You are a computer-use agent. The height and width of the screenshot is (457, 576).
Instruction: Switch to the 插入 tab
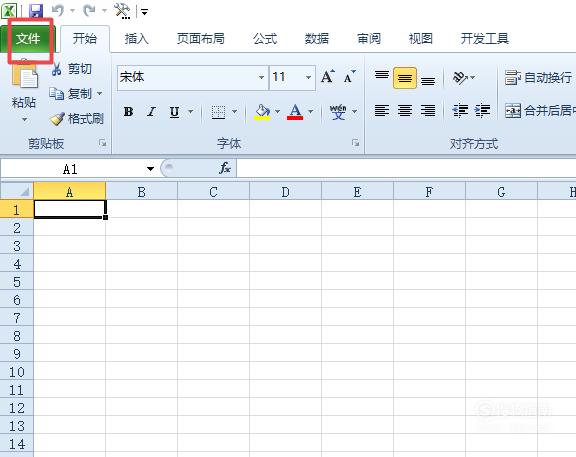pos(136,39)
